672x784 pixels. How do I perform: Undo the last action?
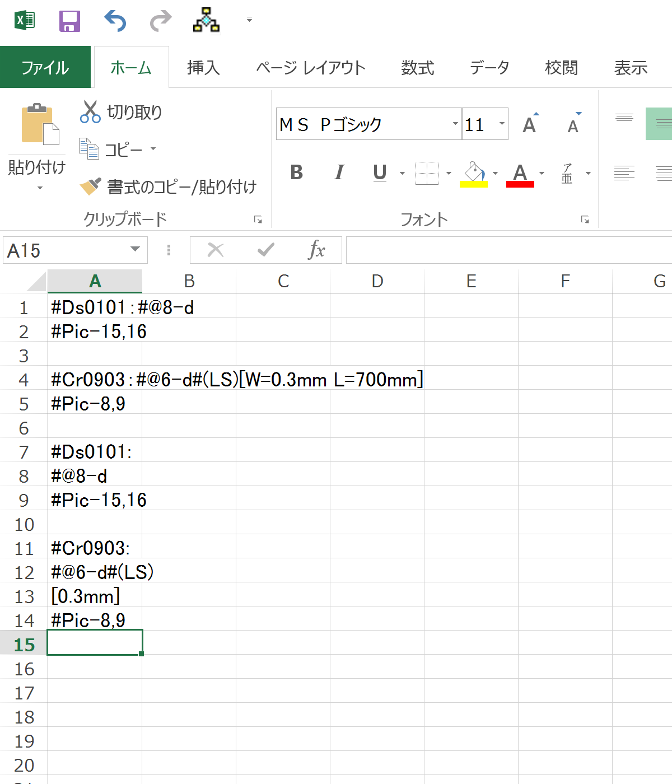[115, 21]
